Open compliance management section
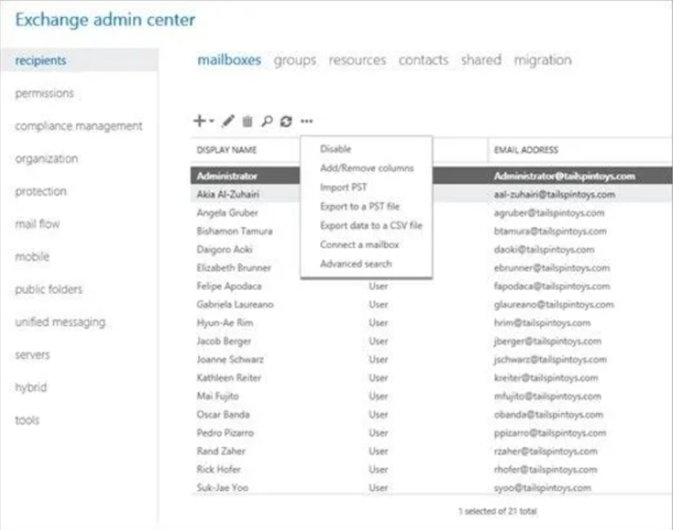This screenshot has width=673, height=530. click(x=78, y=126)
